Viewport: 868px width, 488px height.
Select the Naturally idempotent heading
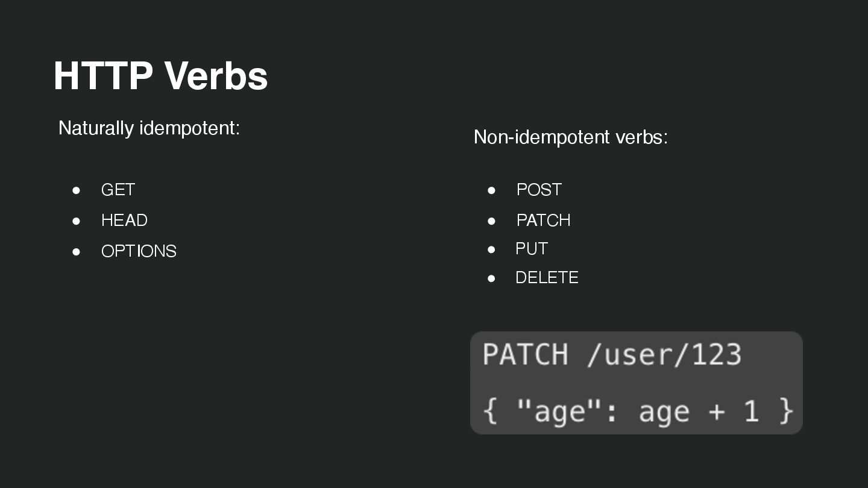(x=149, y=128)
